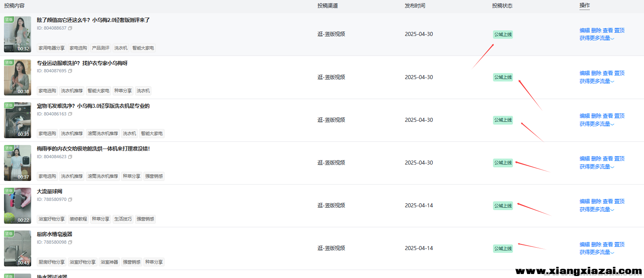Click 查看 for 专业运动服难洗护 row

point(608,73)
